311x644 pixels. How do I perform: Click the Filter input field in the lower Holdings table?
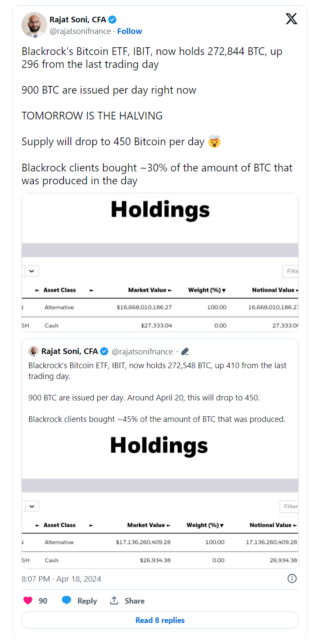point(290,506)
